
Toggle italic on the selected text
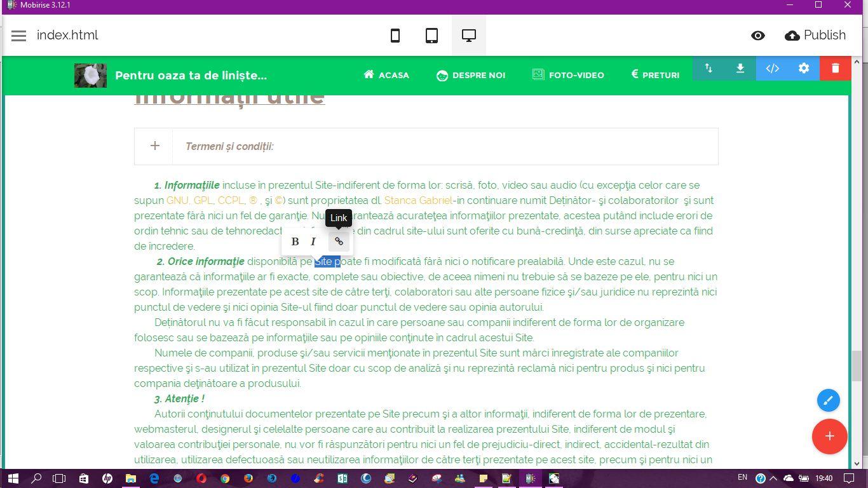coord(314,241)
